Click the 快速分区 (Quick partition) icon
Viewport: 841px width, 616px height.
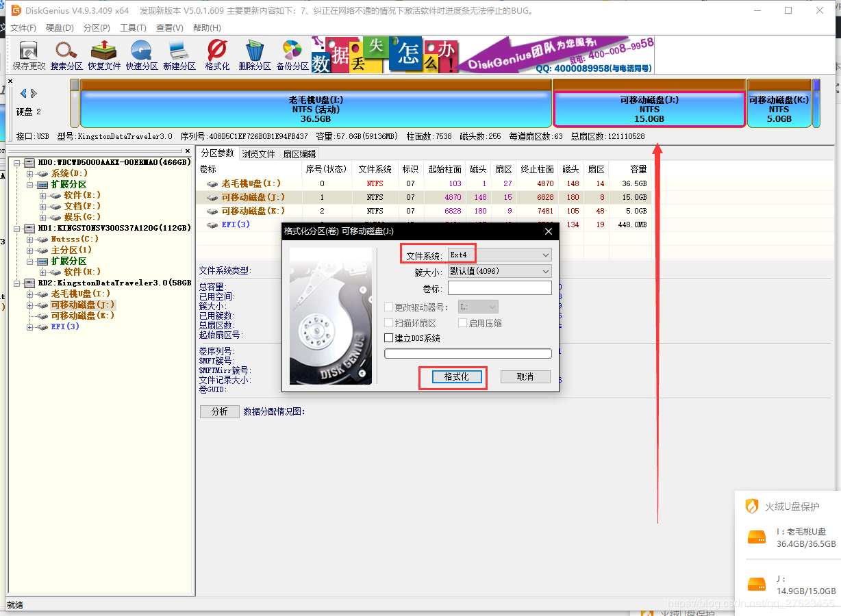tap(142, 55)
